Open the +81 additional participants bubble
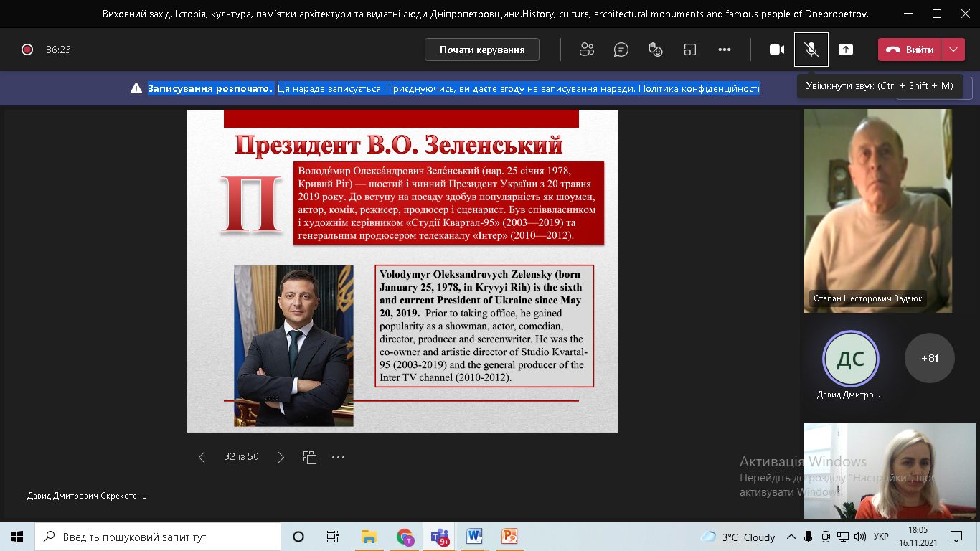The width and height of the screenshot is (980, 551). pyautogui.click(x=929, y=358)
